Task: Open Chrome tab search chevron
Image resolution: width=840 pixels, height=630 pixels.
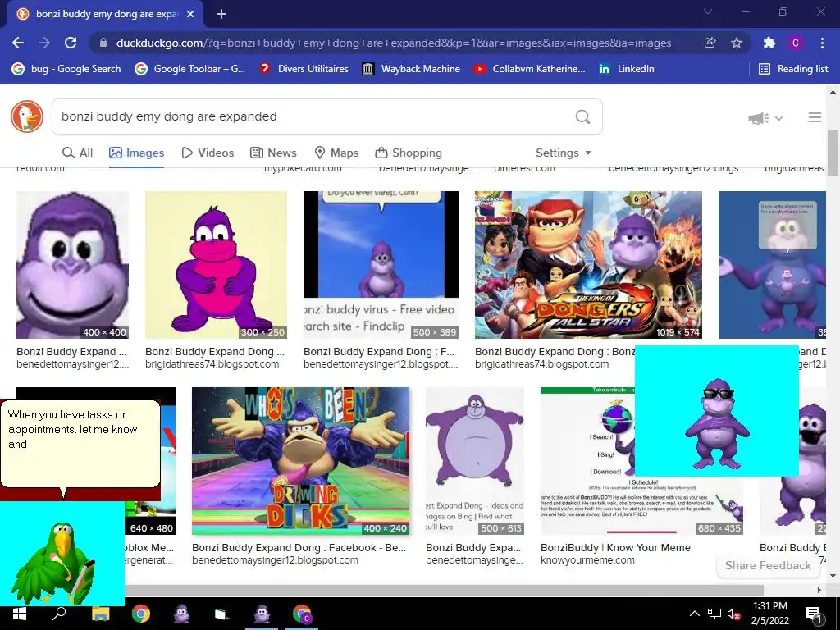Action: pyautogui.click(x=708, y=11)
